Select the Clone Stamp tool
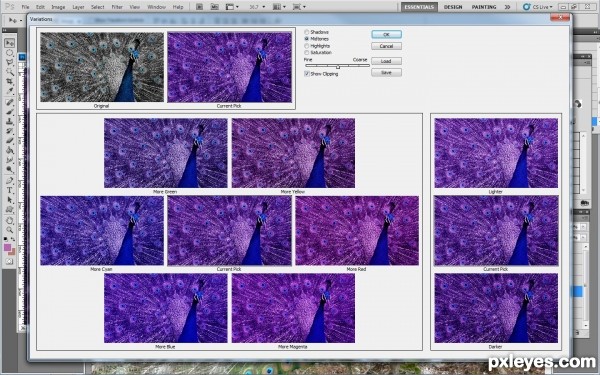This screenshot has height=375, width=600. [10, 121]
